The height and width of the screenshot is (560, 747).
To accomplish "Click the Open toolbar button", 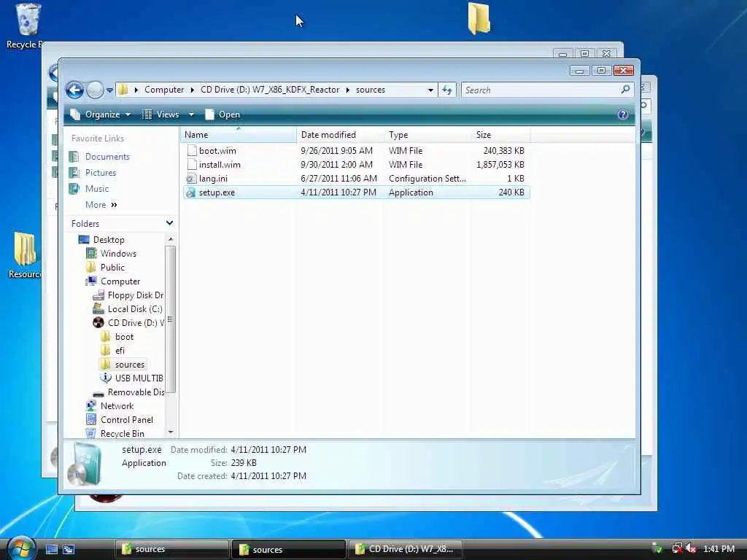I will [x=222, y=114].
